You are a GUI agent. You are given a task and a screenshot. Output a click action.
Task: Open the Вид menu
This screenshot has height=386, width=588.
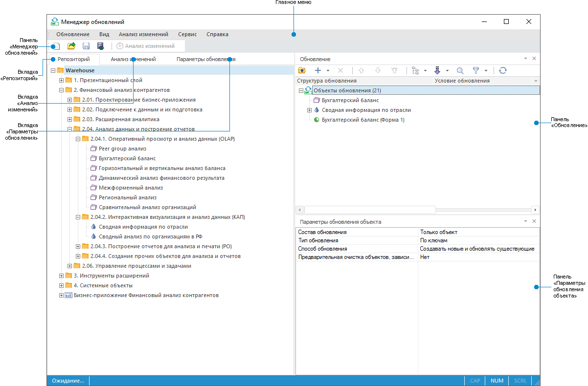104,34
